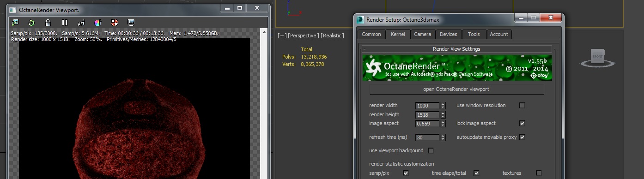The height and width of the screenshot is (179, 644).
Task: Activate the auto focus picker (AF)
Action: (81, 23)
